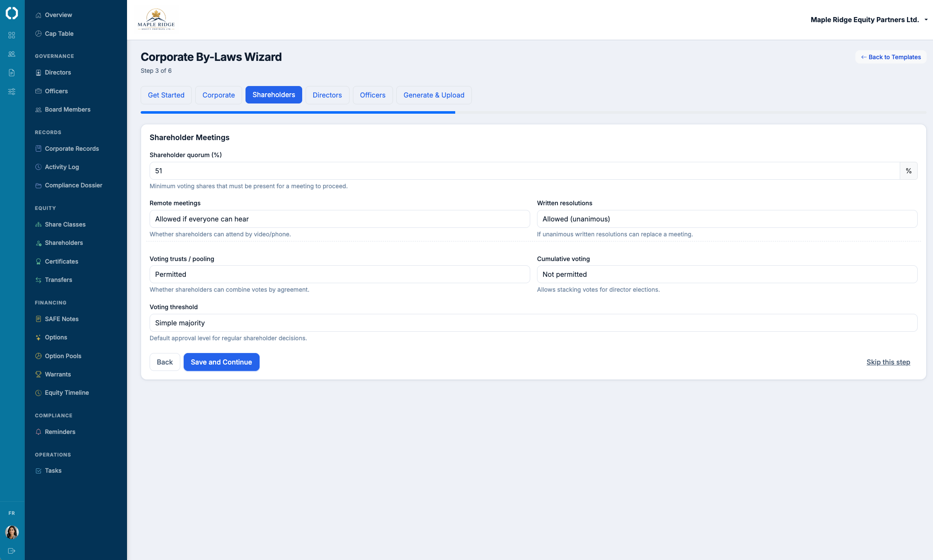Go to Corporate Records text link
Viewport: 933px width, 560px height.
72,149
